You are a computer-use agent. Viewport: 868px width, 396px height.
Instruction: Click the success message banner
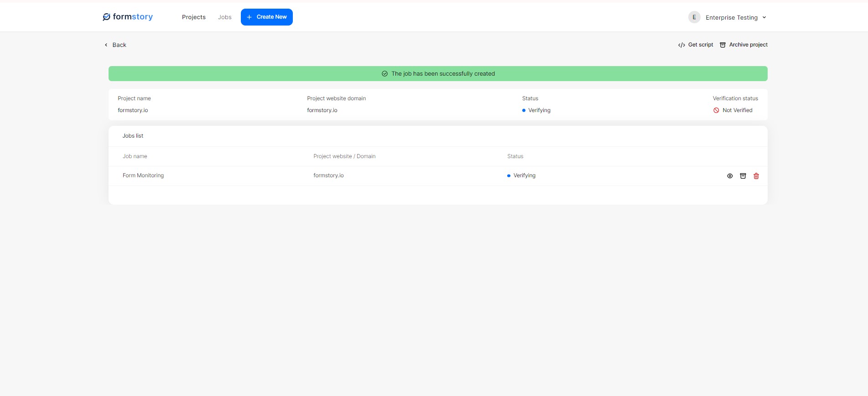click(x=438, y=73)
